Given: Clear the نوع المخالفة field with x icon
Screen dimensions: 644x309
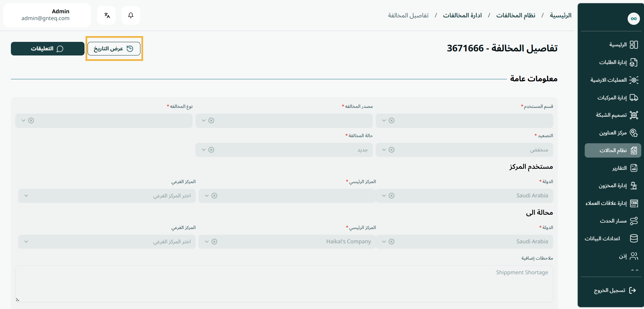Looking at the screenshot, I should coord(31,120).
